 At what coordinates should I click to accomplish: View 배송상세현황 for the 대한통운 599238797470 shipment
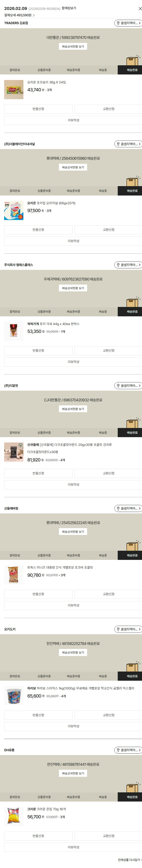(x=73, y=46)
